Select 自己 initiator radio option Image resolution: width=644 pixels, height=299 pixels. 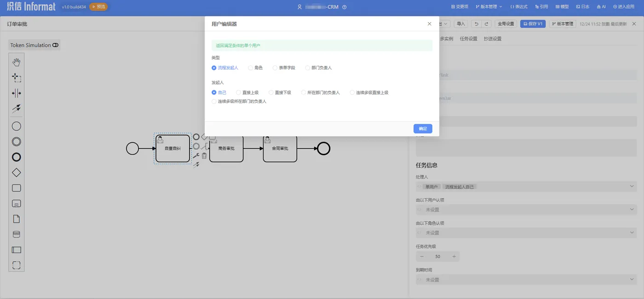(219, 93)
